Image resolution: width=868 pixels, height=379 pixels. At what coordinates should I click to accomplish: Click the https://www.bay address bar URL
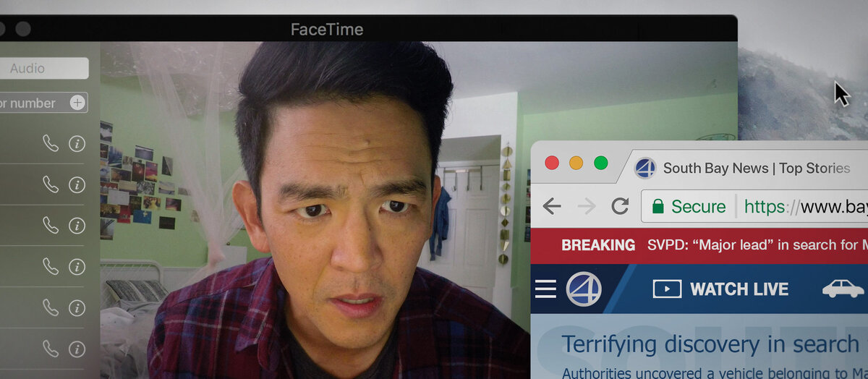[805, 207]
